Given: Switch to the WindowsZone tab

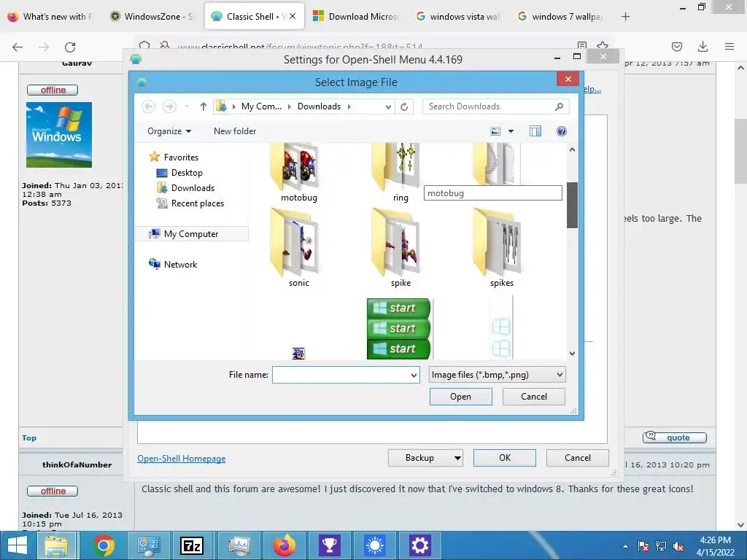Looking at the screenshot, I should 152,16.
